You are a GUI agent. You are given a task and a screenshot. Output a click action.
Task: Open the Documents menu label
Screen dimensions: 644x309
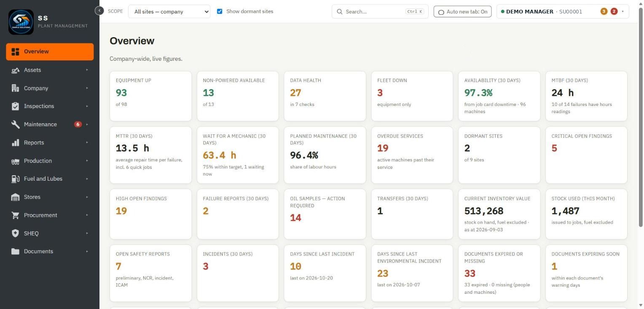point(38,252)
